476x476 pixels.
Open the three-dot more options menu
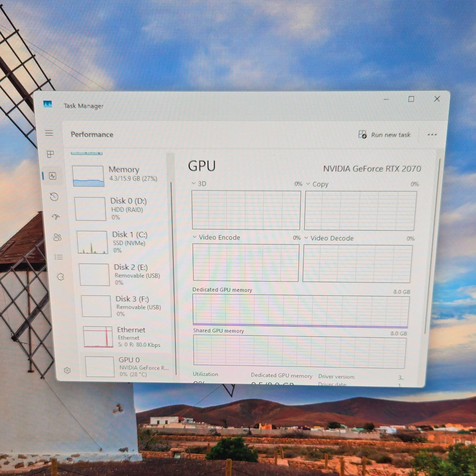(432, 135)
